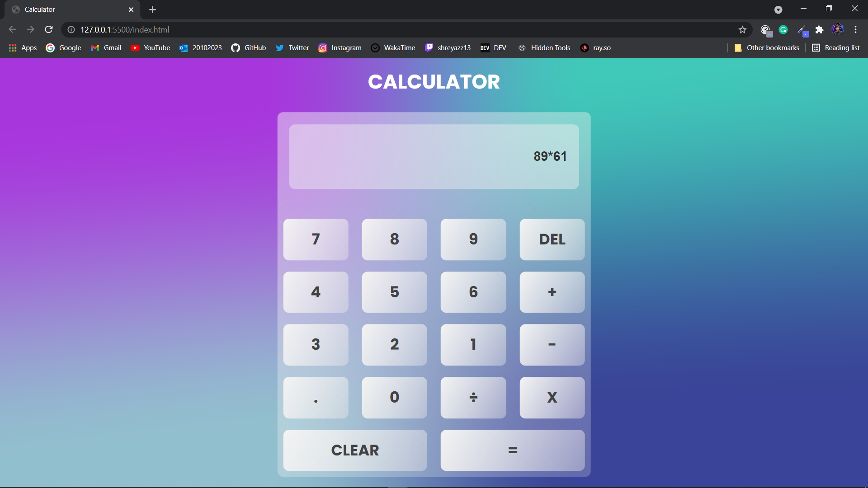Bookmark this page with the star icon

pyautogui.click(x=743, y=29)
